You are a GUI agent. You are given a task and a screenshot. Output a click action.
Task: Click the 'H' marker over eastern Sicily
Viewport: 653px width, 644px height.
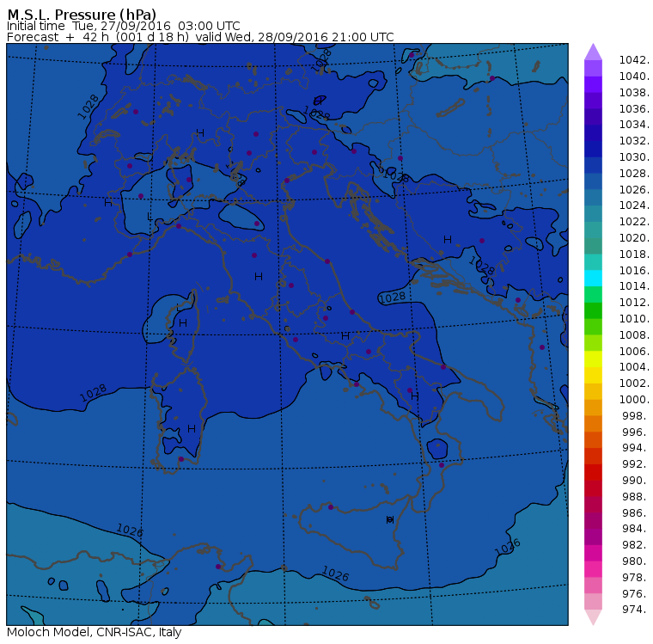[x=390, y=519]
